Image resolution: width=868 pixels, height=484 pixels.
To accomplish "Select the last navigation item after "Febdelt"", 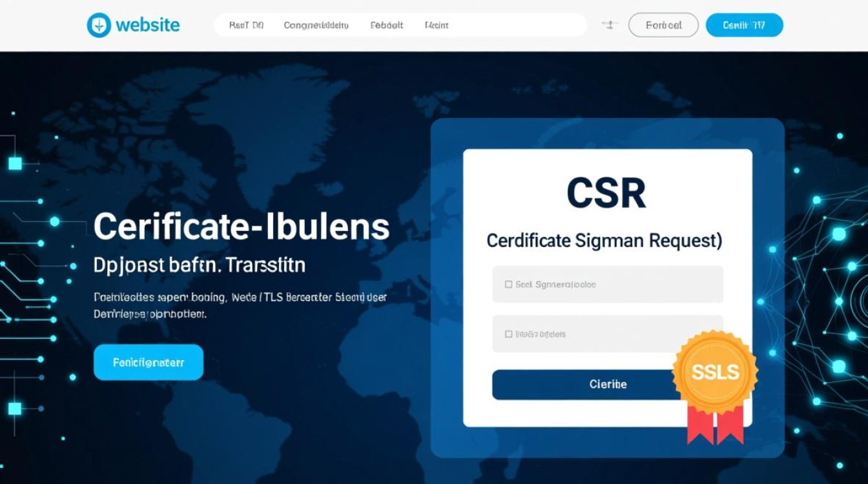I will (437, 25).
